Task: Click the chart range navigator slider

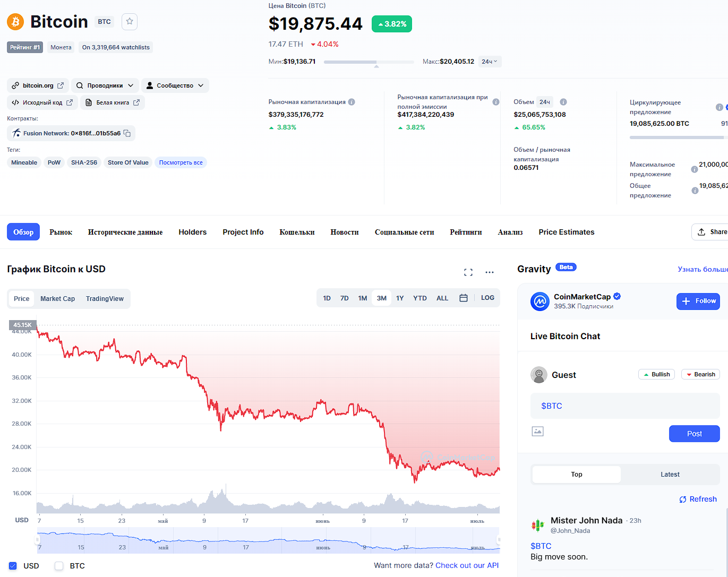Action: click(268, 540)
